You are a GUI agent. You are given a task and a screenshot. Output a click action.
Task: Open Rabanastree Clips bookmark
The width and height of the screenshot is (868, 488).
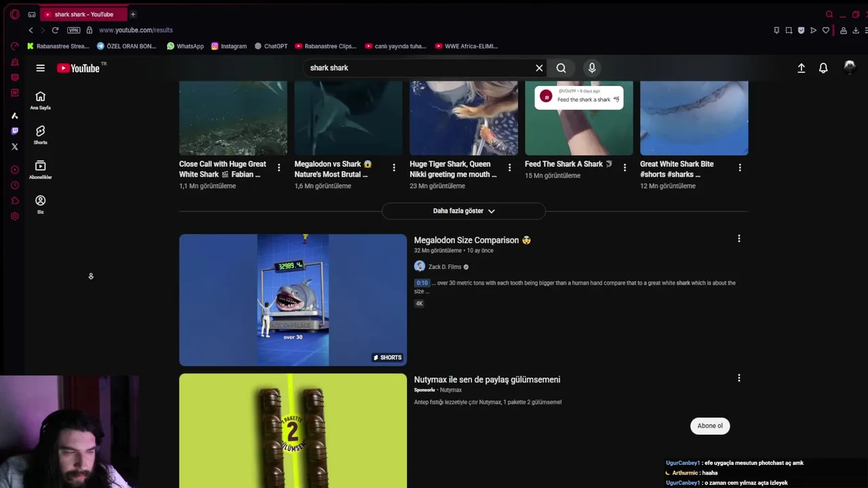pos(325,46)
